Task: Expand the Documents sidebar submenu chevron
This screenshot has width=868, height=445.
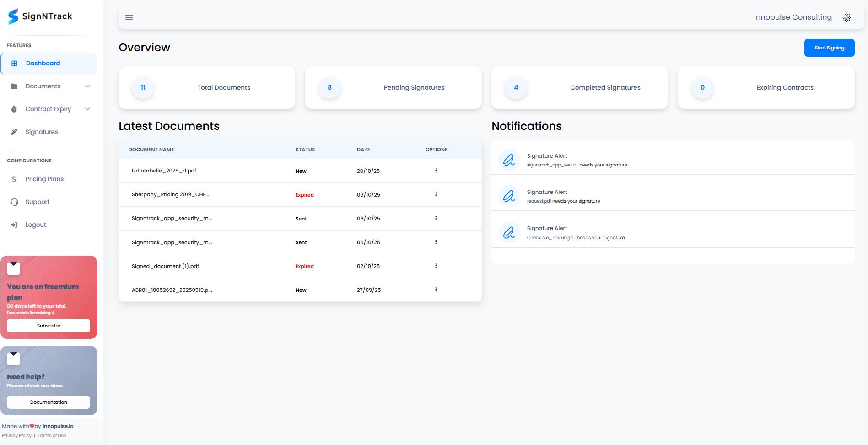Action: point(87,86)
